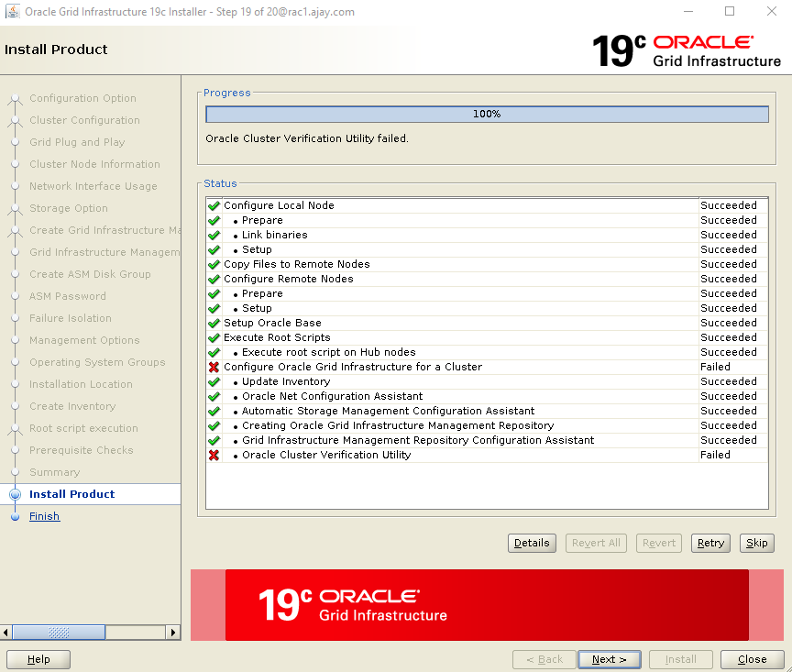The height and width of the screenshot is (672, 792).
Task: Click the horizontal scrollbar thumb under sidebar
Action: pos(59,632)
